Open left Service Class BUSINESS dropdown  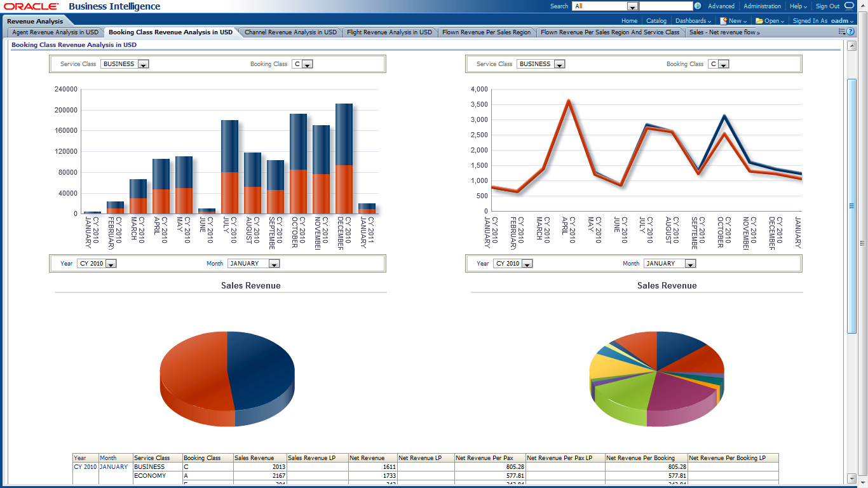[x=143, y=64]
